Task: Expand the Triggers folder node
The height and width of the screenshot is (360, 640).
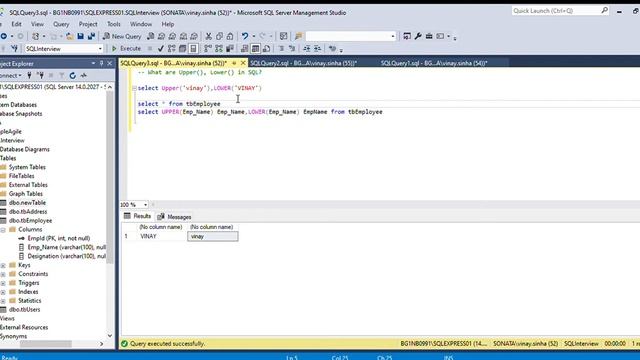Action: pyautogui.click(x=3, y=283)
